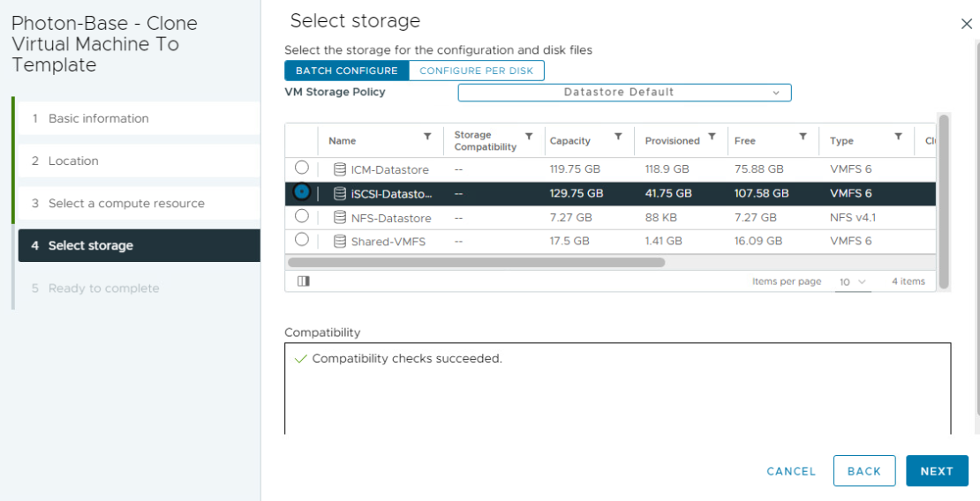Viewport: 980px width, 501px height.
Task: Click the 1.41 GB provisioned cell
Action: [664, 241]
